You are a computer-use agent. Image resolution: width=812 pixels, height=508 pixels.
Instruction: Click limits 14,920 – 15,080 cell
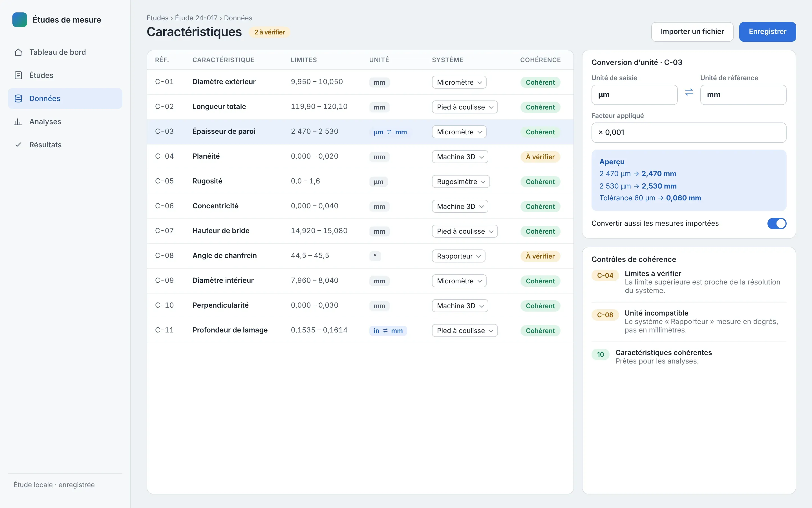point(319,231)
